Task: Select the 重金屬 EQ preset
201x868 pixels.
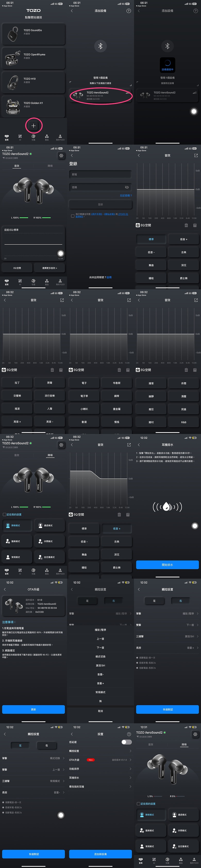Action: 117,409
